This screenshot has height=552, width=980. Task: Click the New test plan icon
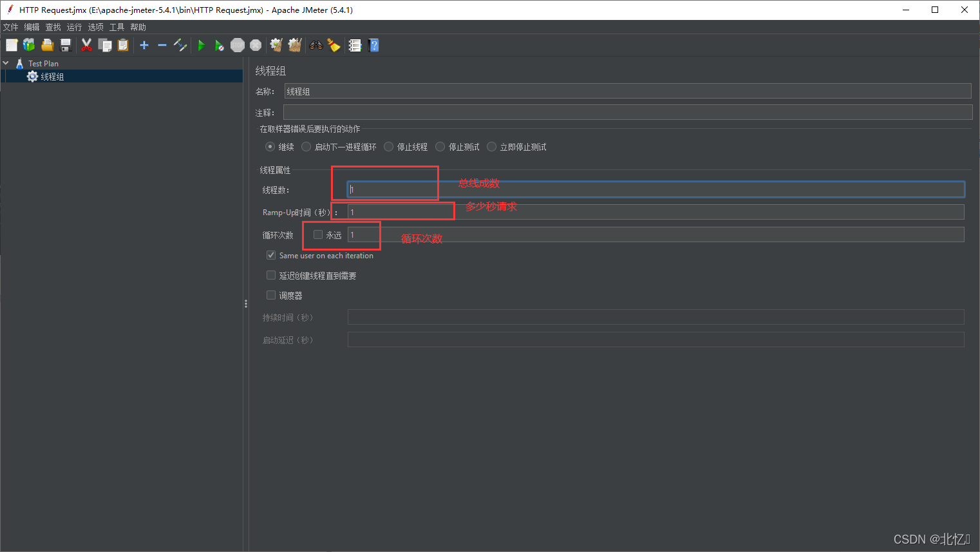(12, 45)
